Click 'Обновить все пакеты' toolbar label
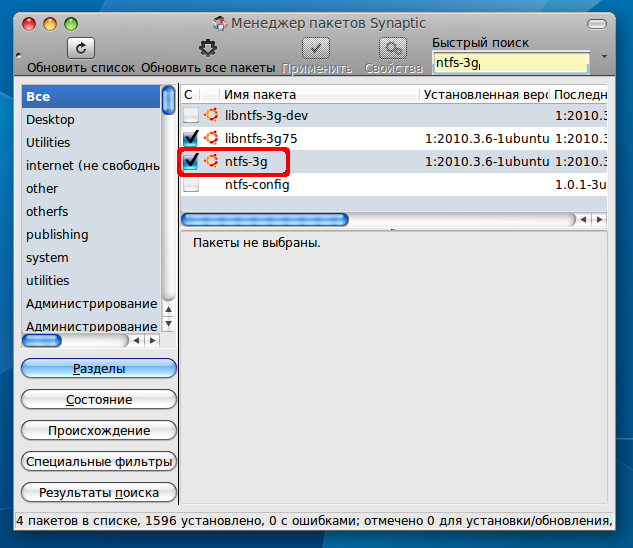633x548 pixels. [x=208, y=67]
